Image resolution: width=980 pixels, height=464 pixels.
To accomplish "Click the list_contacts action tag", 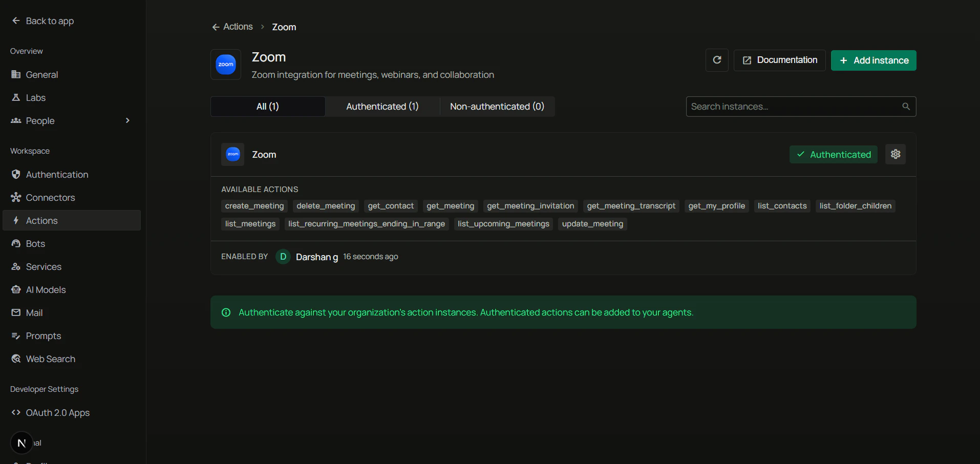I will coord(782,206).
